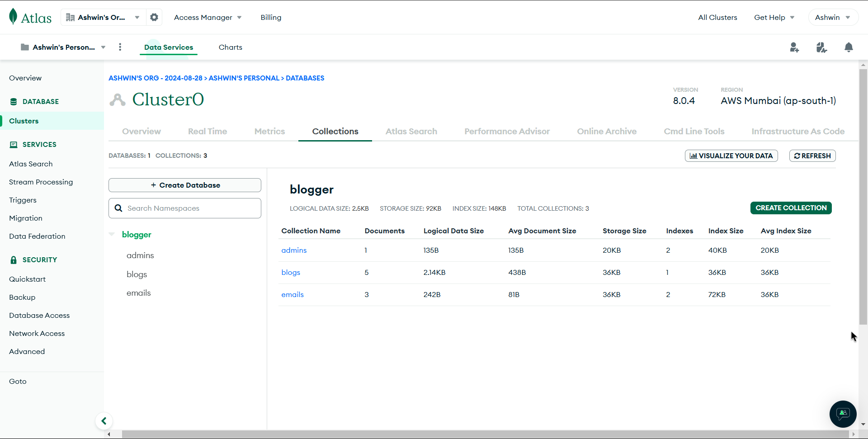Viewport: 868px width, 439px height.
Task: Select the Collections tab
Action: click(x=335, y=131)
